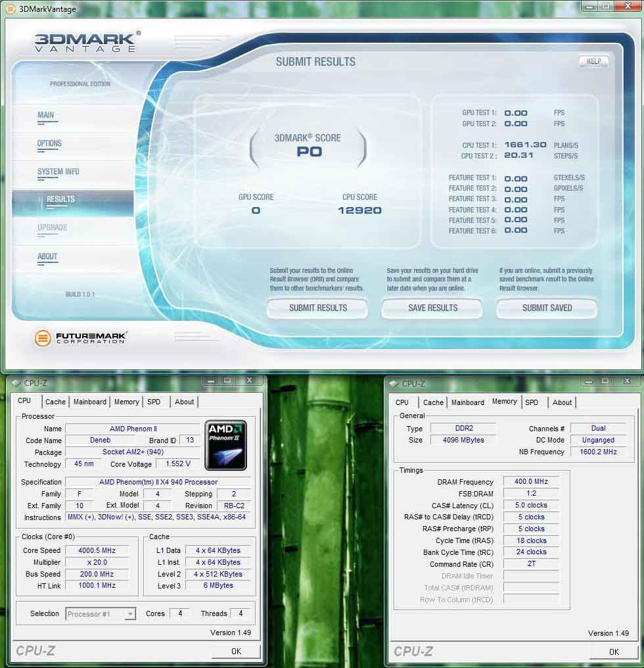Click the HELP button
Screen dimensions: 644x668
pos(593,61)
